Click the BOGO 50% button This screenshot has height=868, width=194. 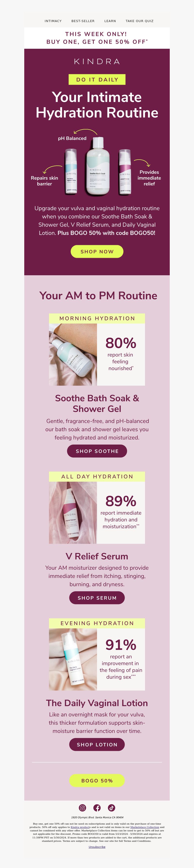point(97,780)
